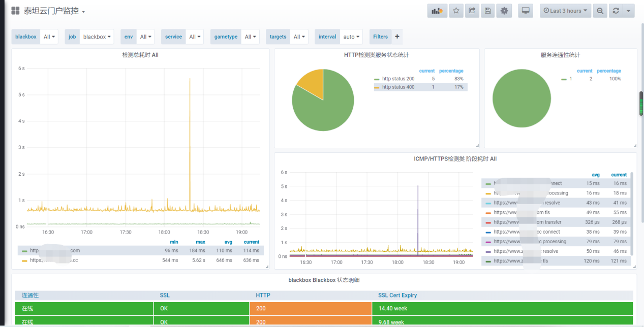The width and height of the screenshot is (644, 327).
Task: Refresh the dashboard with refresh icon
Action: coord(616,11)
